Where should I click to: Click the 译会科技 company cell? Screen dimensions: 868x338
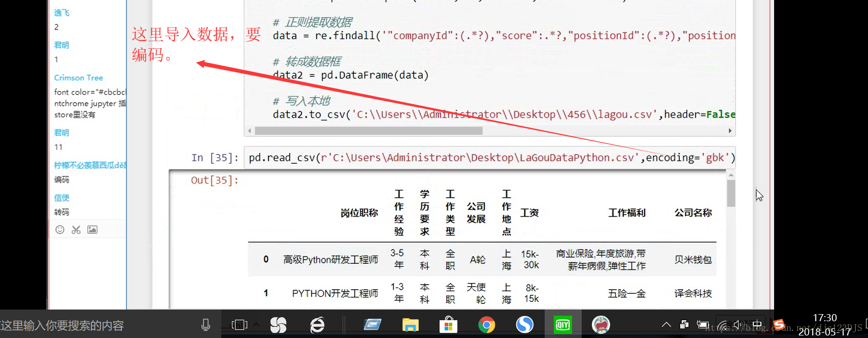click(x=693, y=293)
